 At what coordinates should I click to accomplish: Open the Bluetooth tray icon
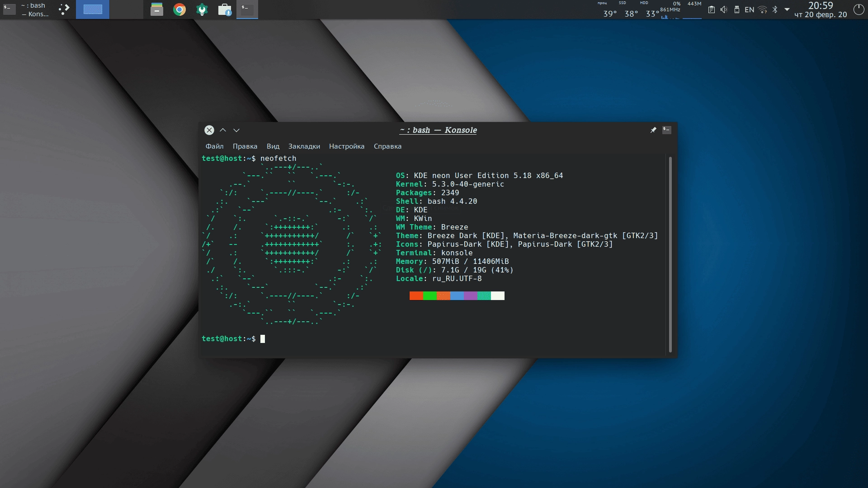(775, 9)
